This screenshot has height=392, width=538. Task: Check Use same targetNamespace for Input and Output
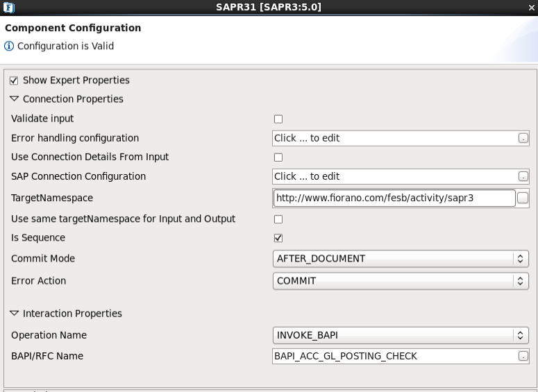click(278, 219)
